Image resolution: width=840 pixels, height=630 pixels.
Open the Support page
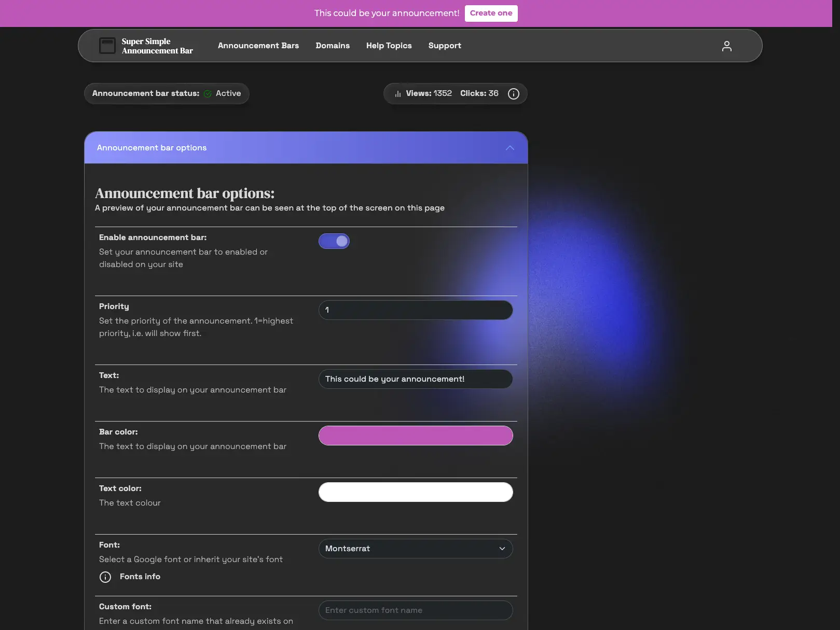444,46
